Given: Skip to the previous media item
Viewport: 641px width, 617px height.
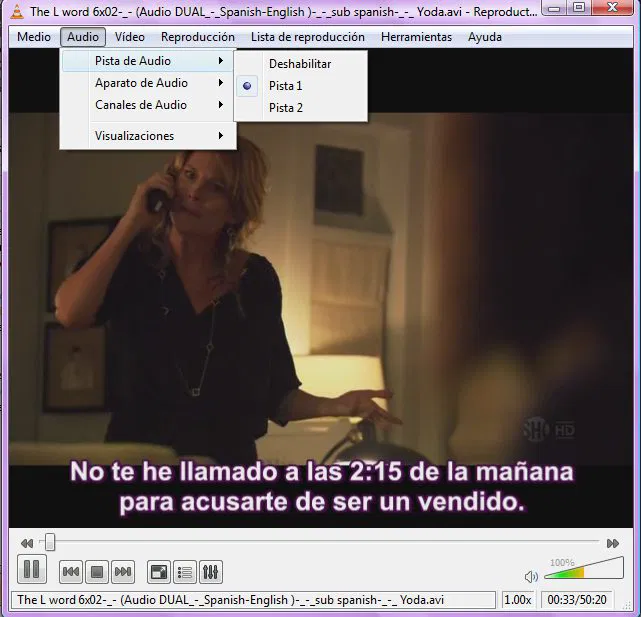Looking at the screenshot, I should [71, 572].
